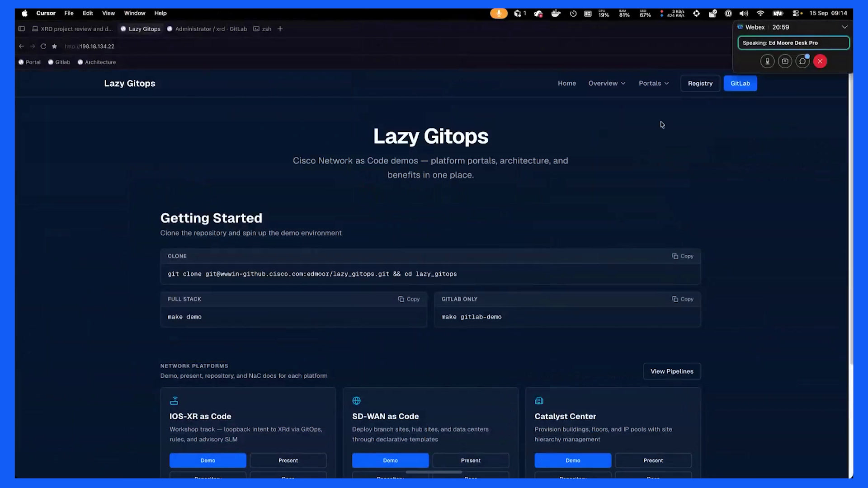Expand the Portals dropdown in navigation
Image resolution: width=868 pixels, height=488 pixels.
pyautogui.click(x=654, y=84)
